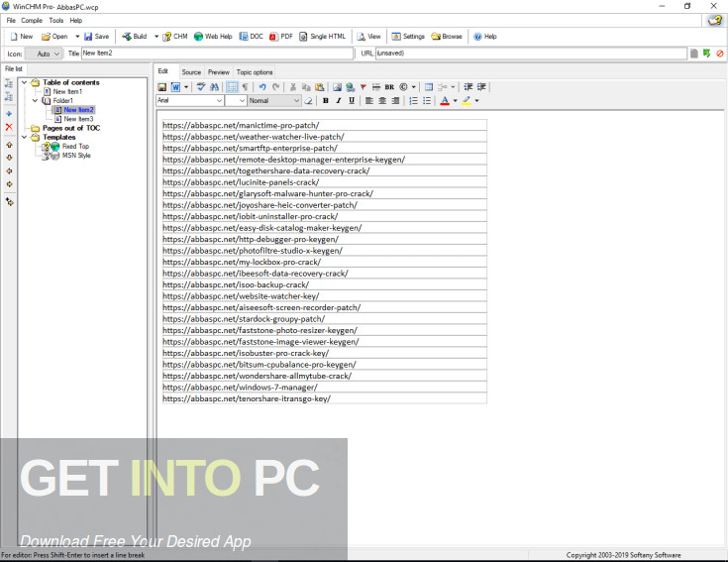The width and height of the screenshot is (728, 562).
Task: Open the Settings dialog from toolbar
Action: point(408,37)
